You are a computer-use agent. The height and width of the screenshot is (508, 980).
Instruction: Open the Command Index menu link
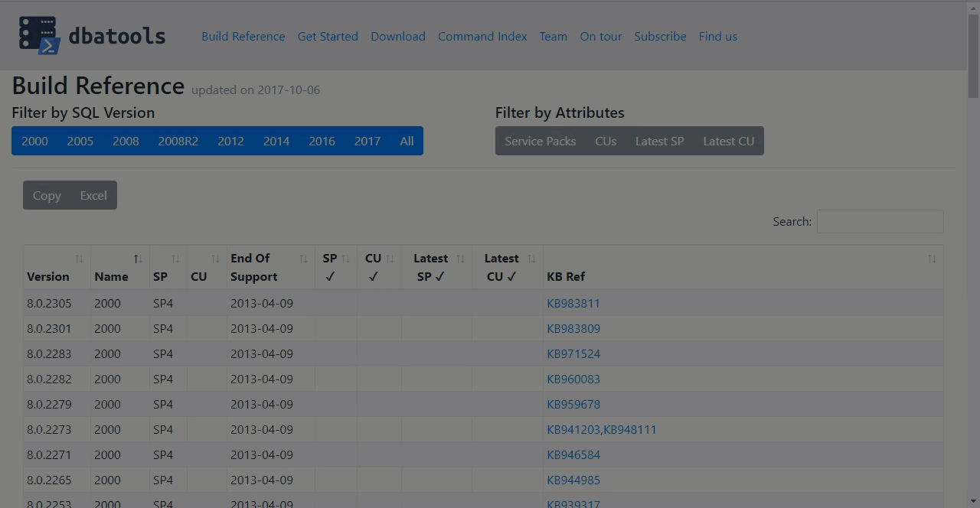482,36
